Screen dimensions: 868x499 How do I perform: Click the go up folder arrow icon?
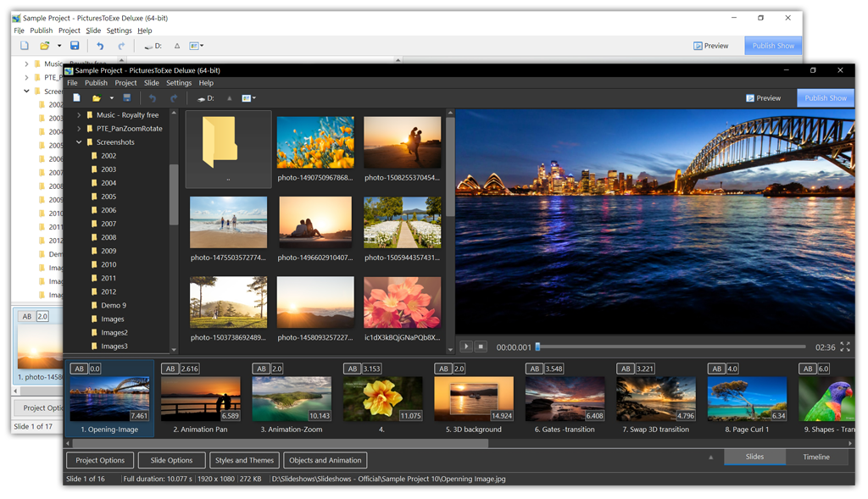228,98
